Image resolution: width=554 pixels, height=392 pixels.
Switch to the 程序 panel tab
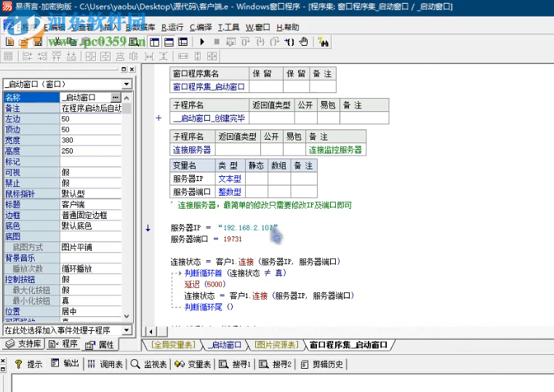(x=63, y=344)
